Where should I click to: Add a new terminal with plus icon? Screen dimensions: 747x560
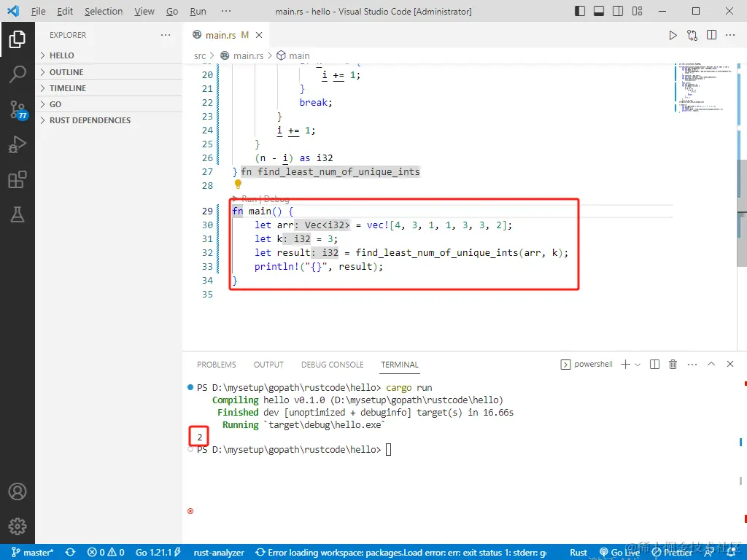(x=625, y=365)
